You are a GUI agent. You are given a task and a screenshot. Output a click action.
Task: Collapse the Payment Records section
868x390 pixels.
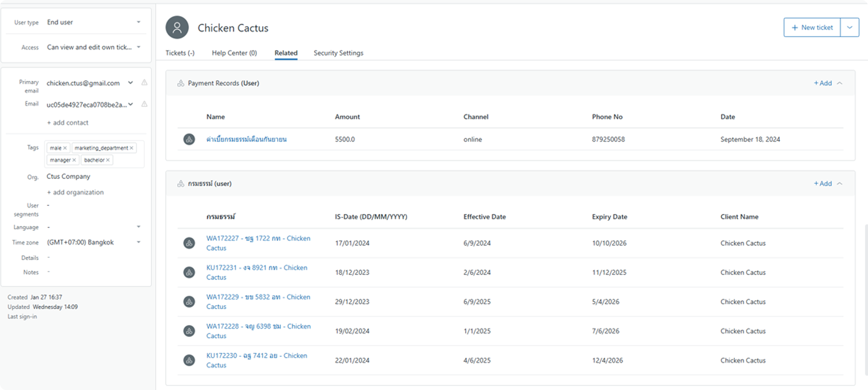tap(840, 83)
